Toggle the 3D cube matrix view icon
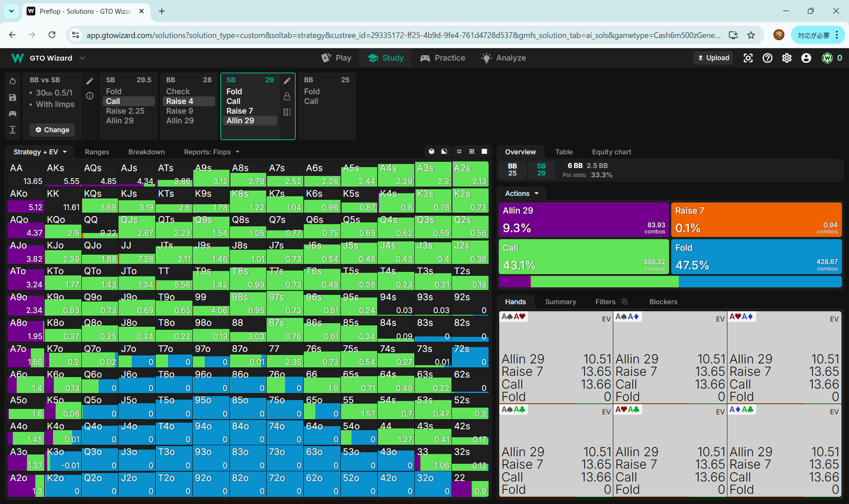The height and width of the screenshot is (504, 849). click(x=432, y=152)
